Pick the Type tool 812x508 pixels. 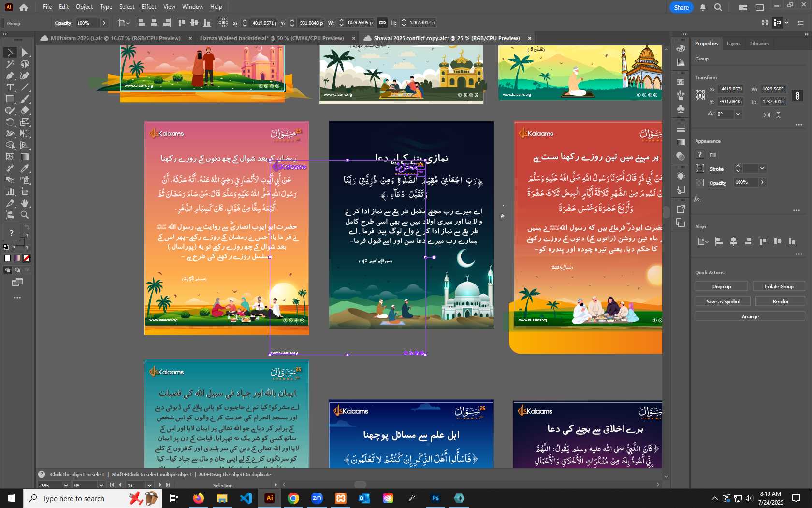coord(10,87)
